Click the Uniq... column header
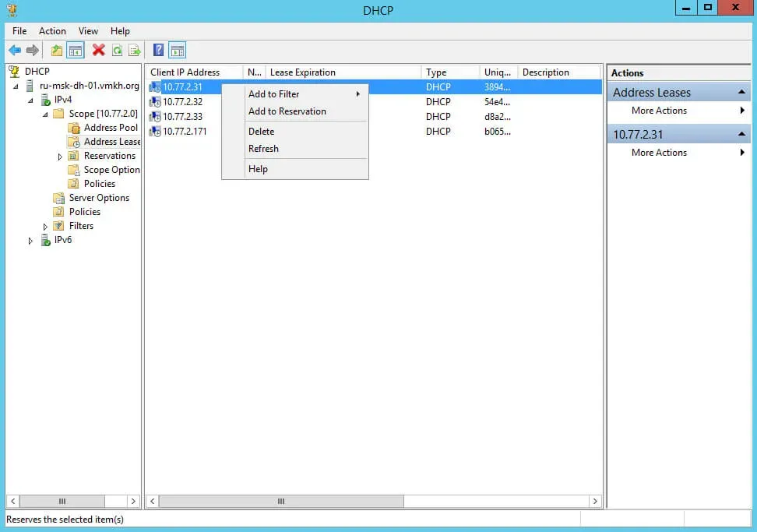This screenshot has width=757, height=532. point(498,72)
